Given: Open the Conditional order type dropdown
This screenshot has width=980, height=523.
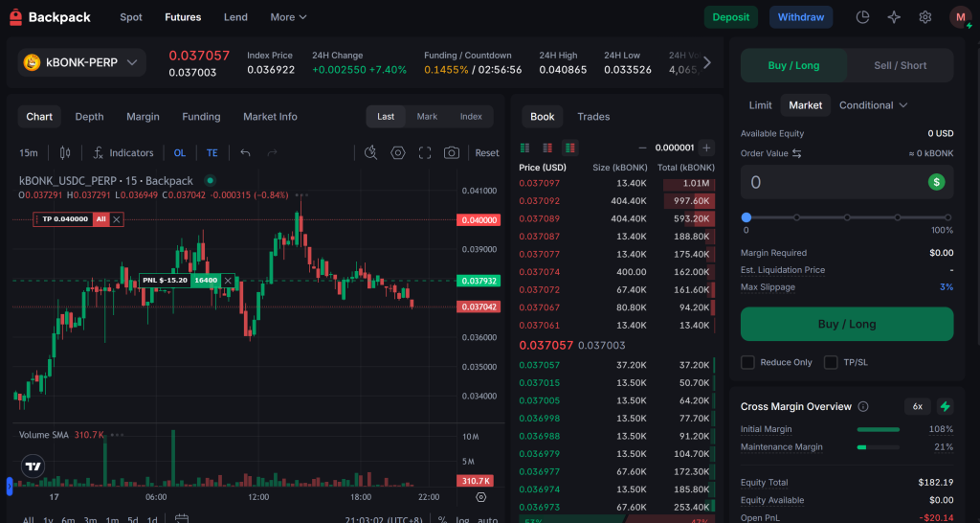Looking at the screenshot, I should click(873, 105).
